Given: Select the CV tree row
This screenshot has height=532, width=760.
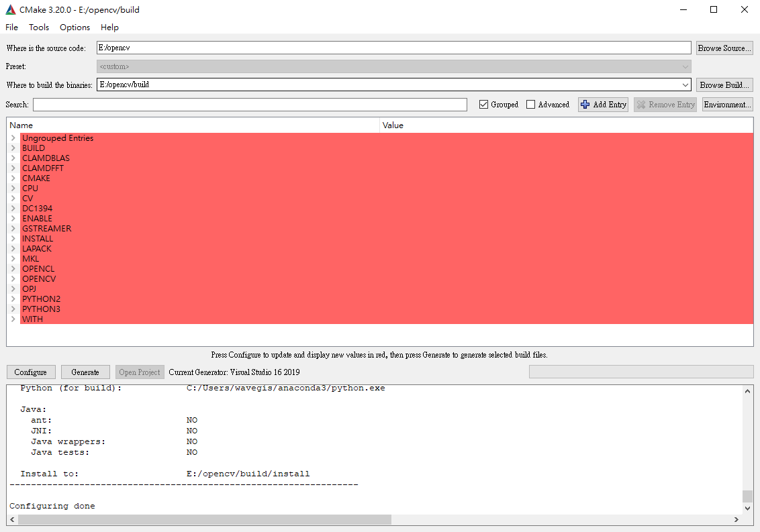Looking at the screenshot, I should point(386,199).
